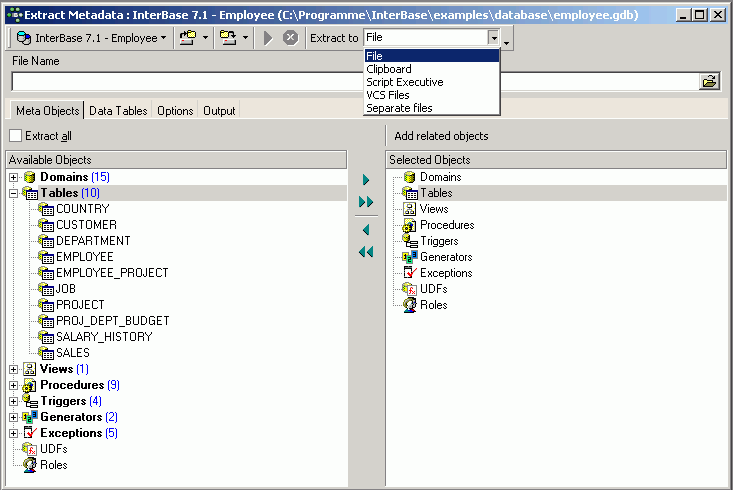Expand the Exceptions (5) node
The width and height of the screenshot is (733, 490).
coord(14,433)
